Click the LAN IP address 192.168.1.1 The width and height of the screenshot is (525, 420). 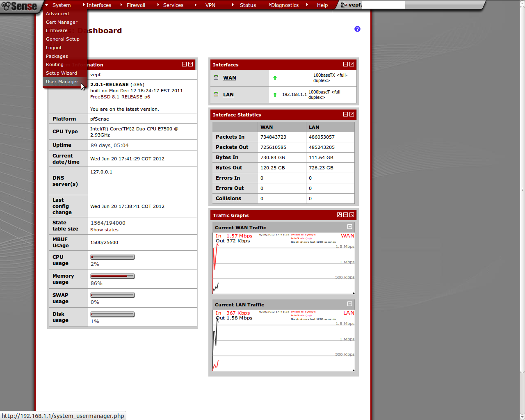coord(294,94)
